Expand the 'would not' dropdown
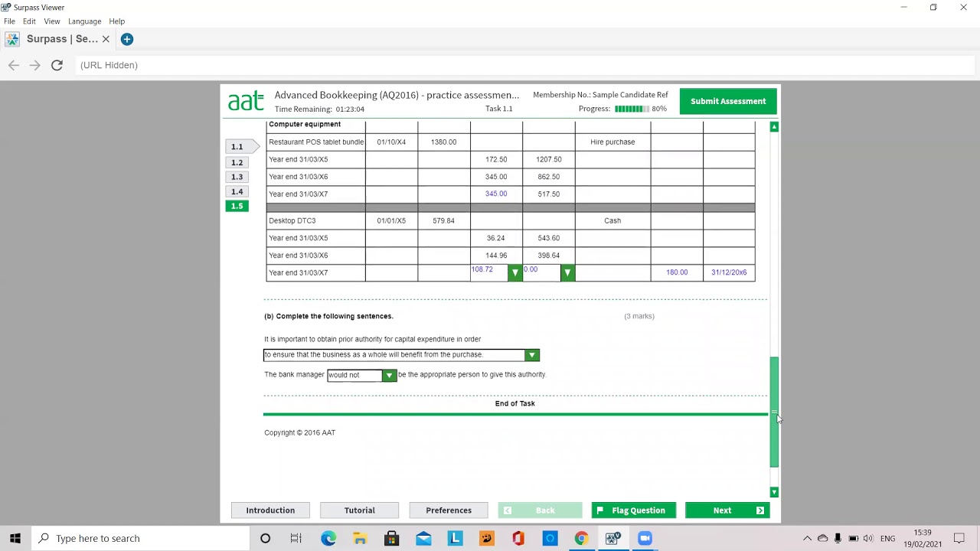The image size is (980, 551). pos(389,375)
